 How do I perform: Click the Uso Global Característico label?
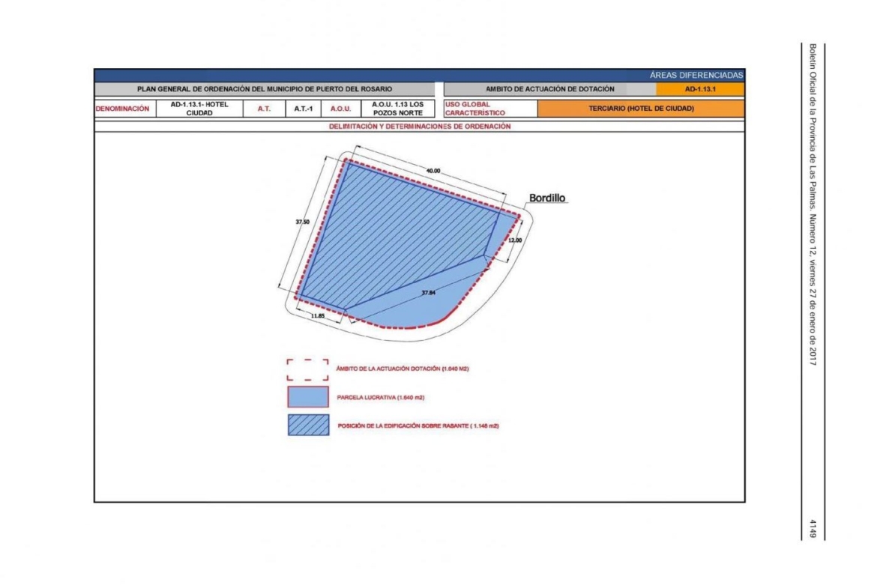(489, 109)
